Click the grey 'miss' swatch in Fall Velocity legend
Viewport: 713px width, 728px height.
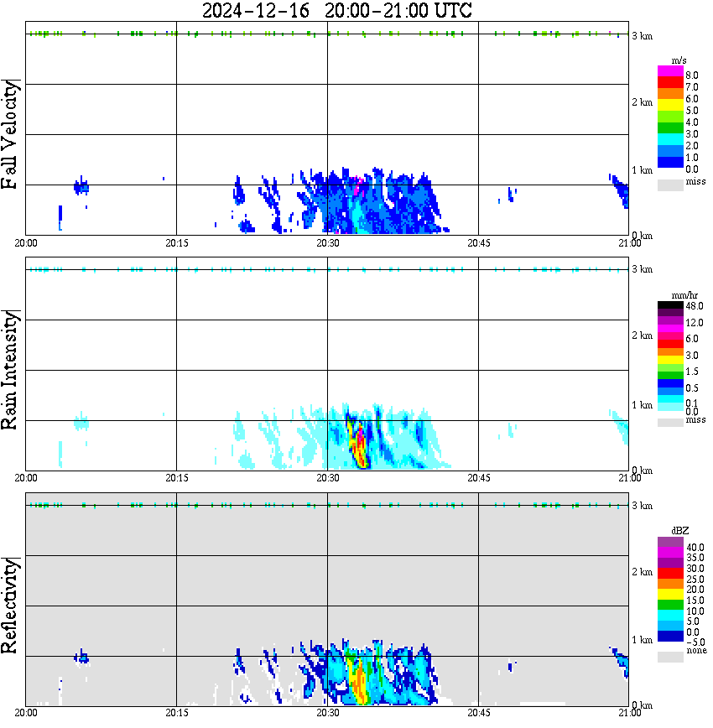click(x=670, y=185)
